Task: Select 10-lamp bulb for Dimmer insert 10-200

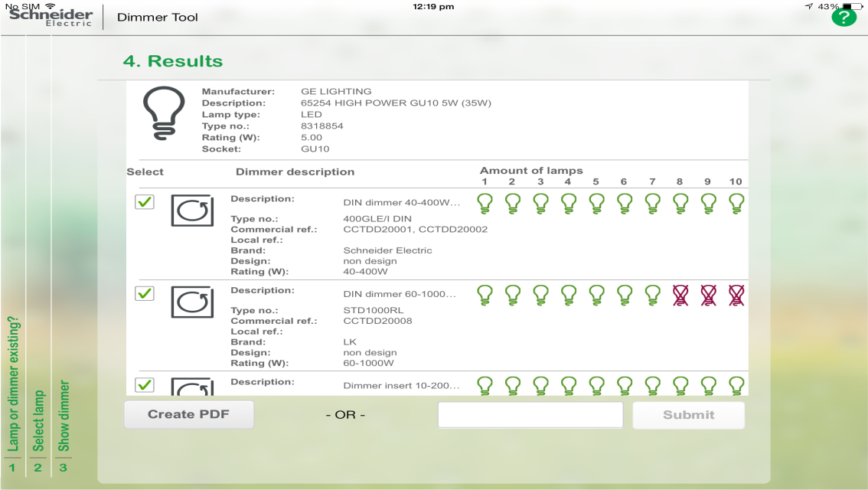Action: point(736,385)
